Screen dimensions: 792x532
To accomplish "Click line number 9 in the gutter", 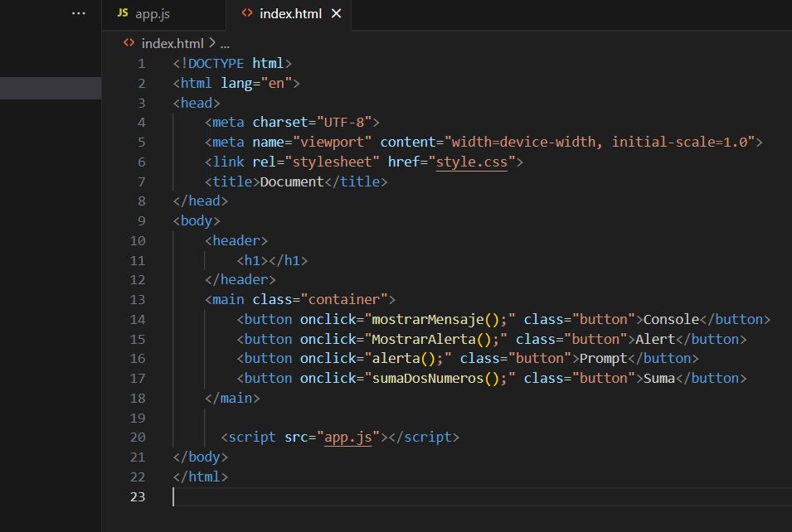I will click(x=142, y=221).
